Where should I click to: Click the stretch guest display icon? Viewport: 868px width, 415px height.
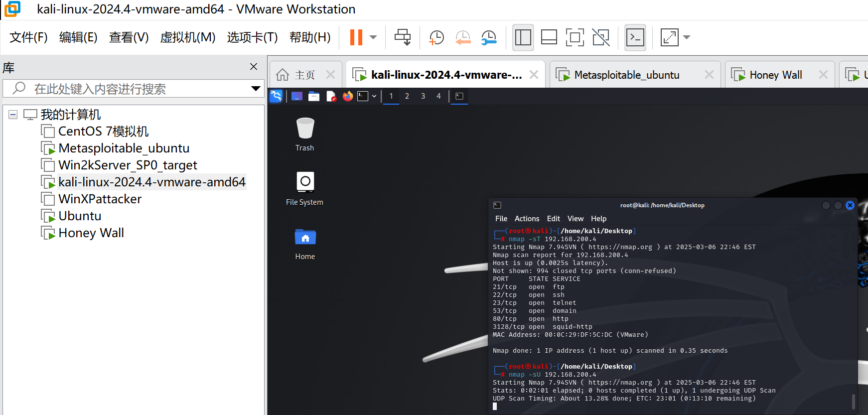click(669, 37)
